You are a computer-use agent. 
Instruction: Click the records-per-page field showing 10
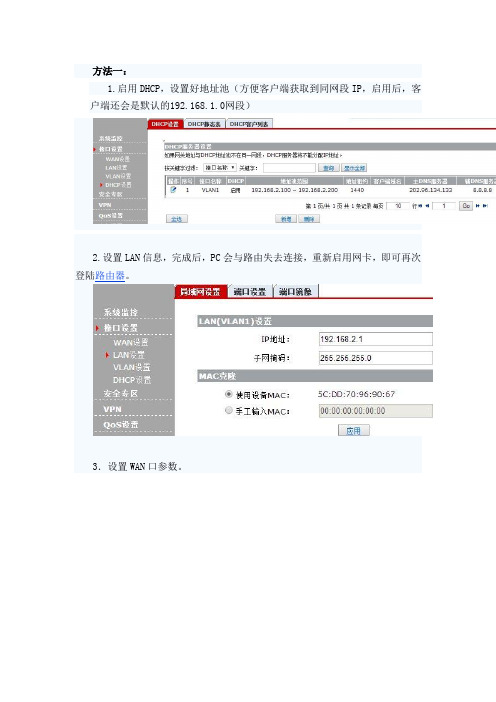[398, 206]
